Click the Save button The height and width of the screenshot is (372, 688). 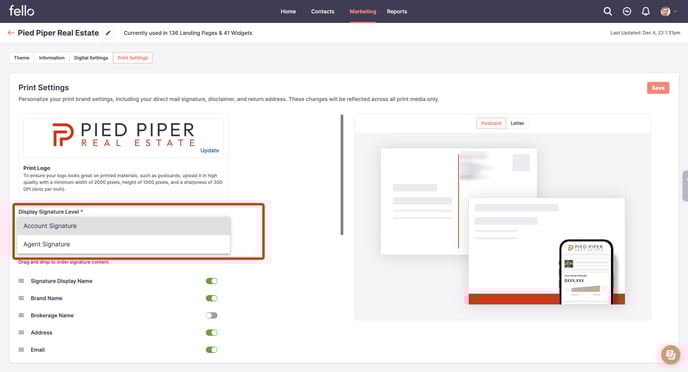point(658,88)
